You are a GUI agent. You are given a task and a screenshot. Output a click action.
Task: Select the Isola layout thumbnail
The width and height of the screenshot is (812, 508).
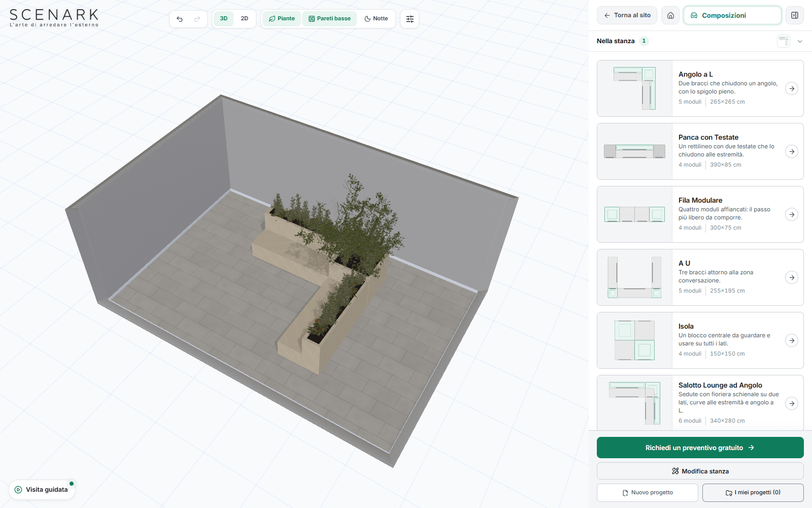coord(635,340)
